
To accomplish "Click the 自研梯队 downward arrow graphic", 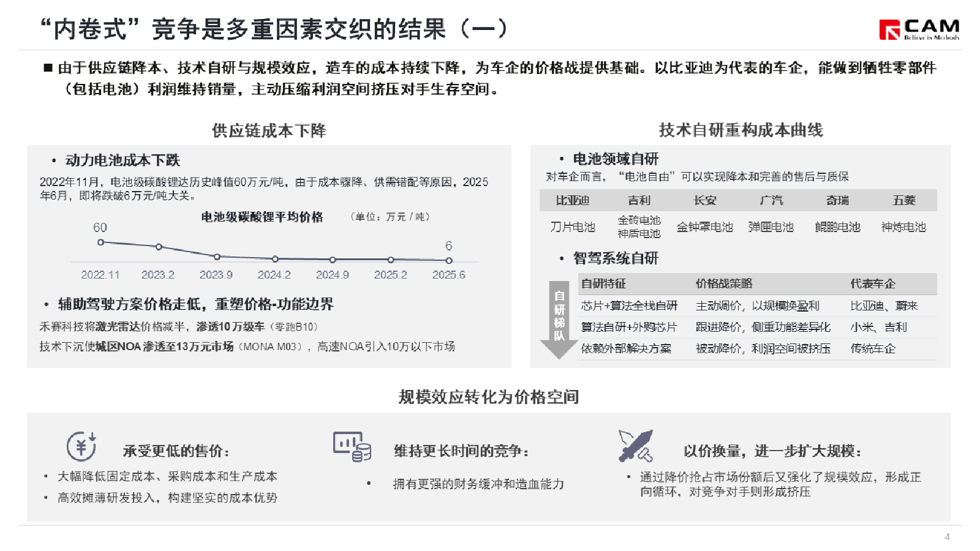I will [559, 320].
